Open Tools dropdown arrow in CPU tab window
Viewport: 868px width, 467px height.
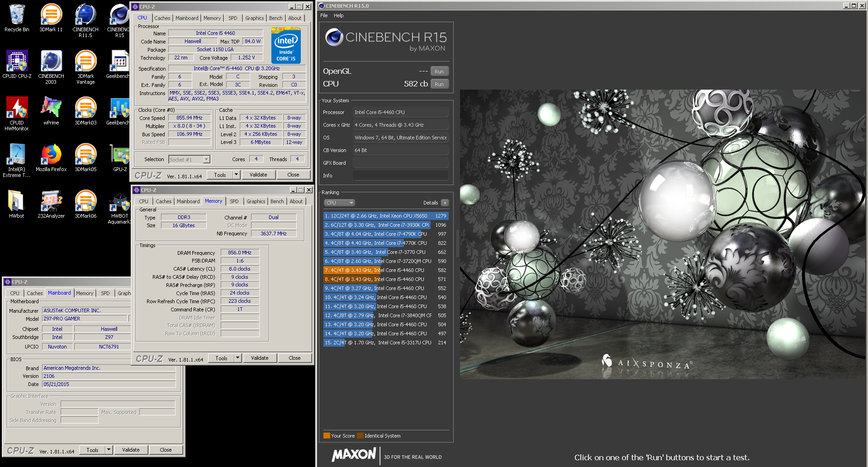click(x=236, y=175)
